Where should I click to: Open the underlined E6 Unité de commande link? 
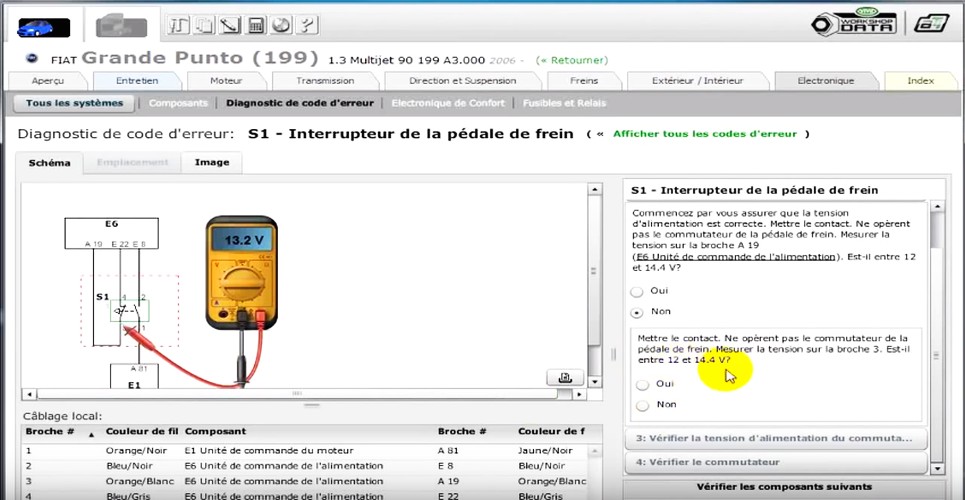point(736,257)
